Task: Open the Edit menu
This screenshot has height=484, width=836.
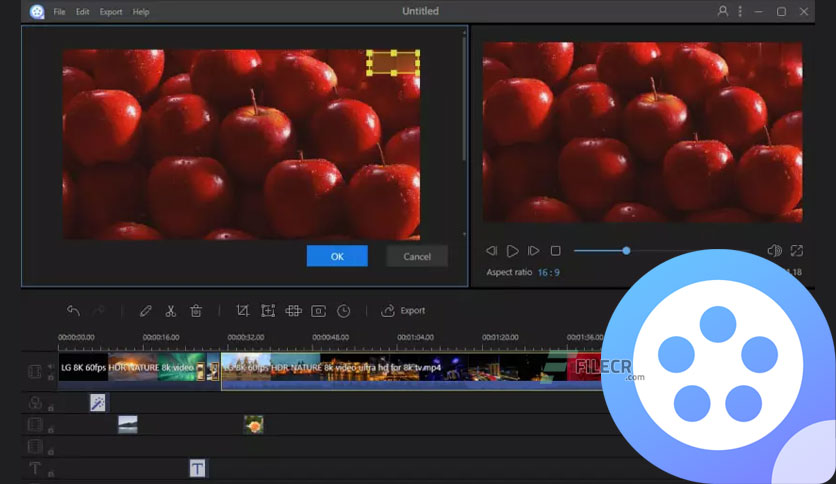Action: [x=82, y=12]
